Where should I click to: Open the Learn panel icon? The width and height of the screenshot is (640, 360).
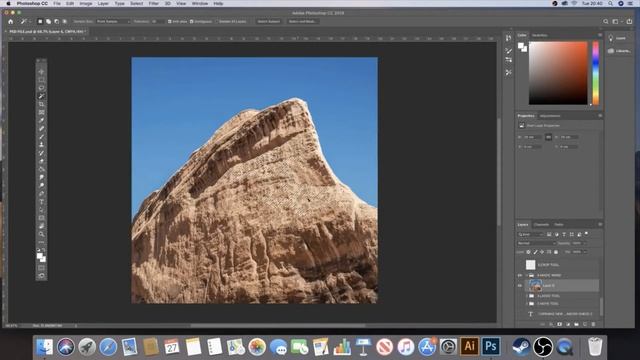611,38
